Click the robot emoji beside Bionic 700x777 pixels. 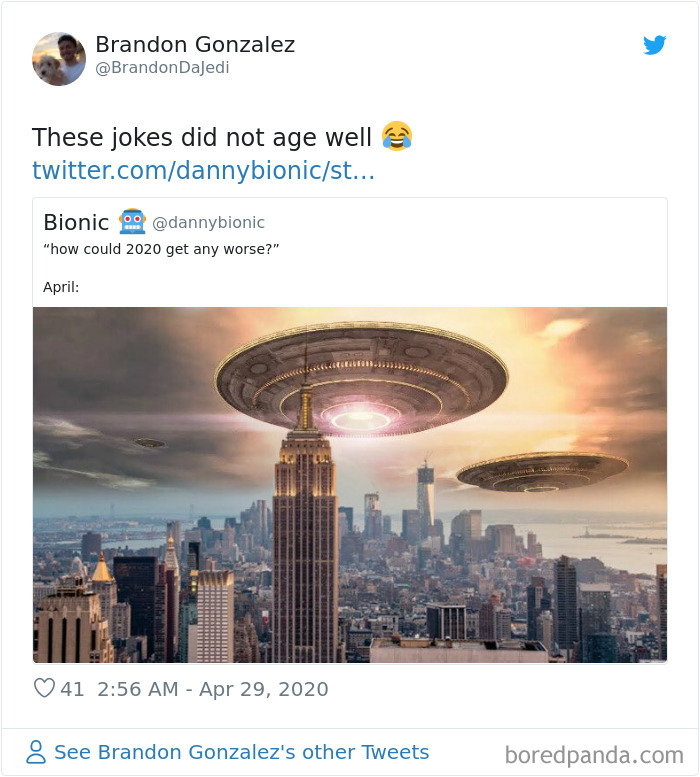coord(132,222)
